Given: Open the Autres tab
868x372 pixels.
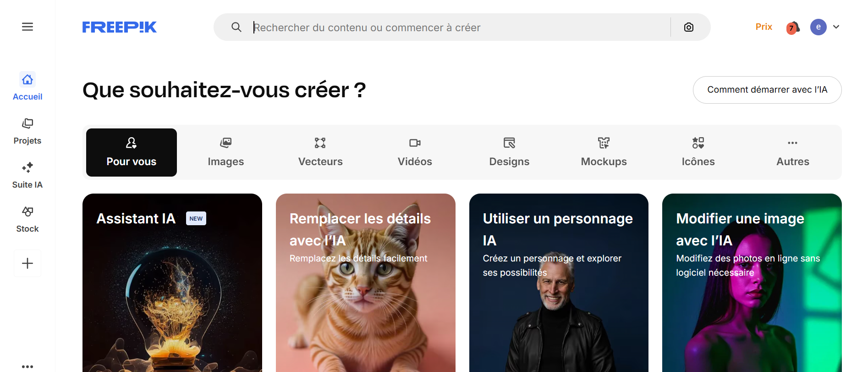Looking at the screenshot, I should pos(793,152).
